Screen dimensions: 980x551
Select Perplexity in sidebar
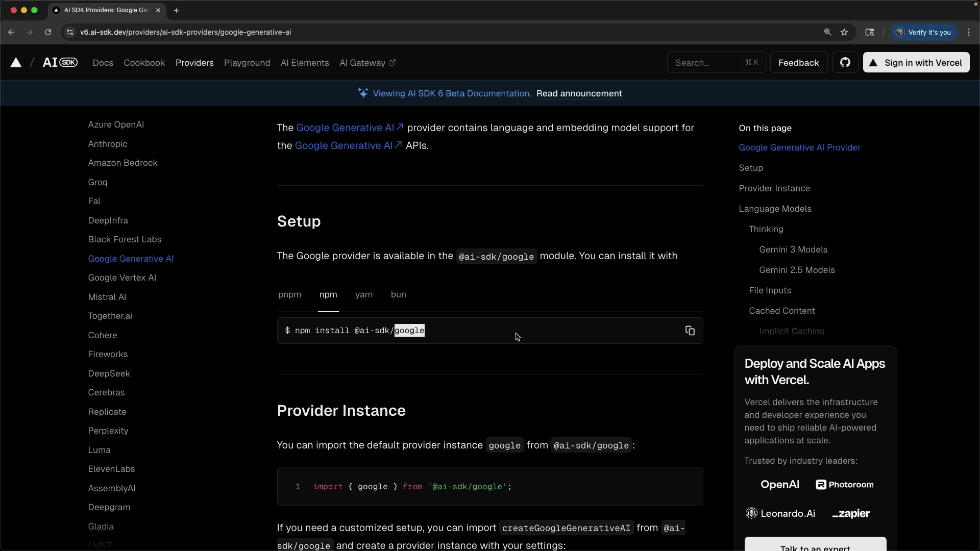click(108, 431)
